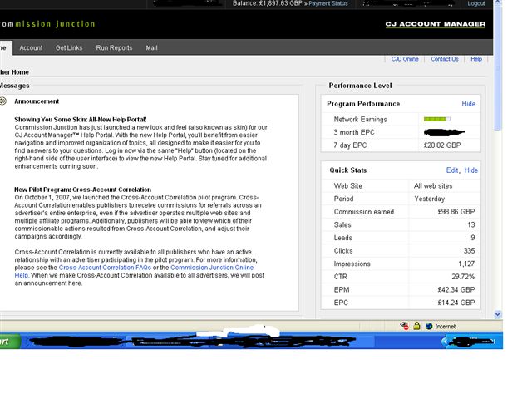Click the EPM value £42.34 GBP
The image size is (532, 399).
point(456,290)
